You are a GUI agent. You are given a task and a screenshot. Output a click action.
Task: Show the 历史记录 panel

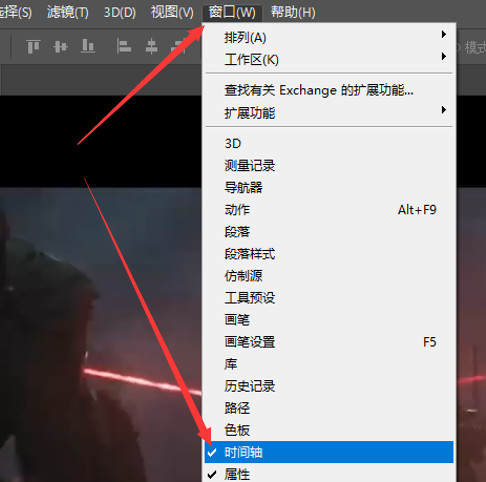329,386
